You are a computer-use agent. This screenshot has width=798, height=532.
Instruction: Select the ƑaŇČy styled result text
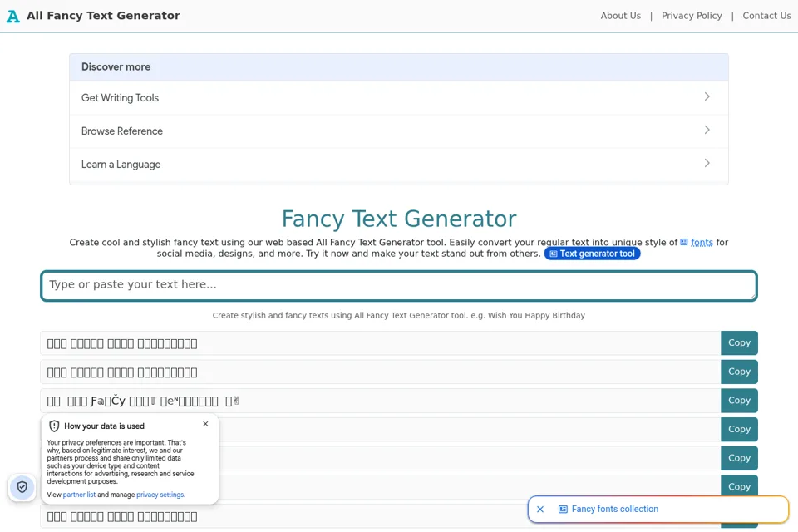pos(142,401)
